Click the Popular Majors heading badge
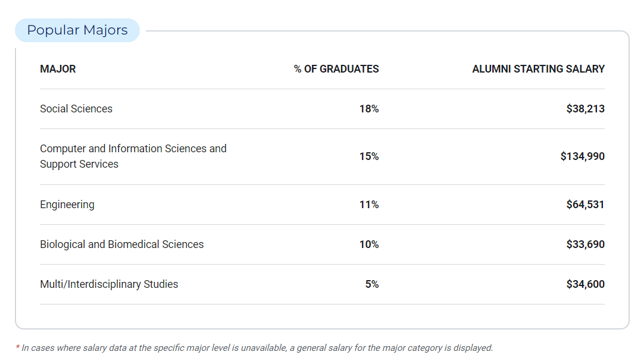 click(x=77, y=30)
